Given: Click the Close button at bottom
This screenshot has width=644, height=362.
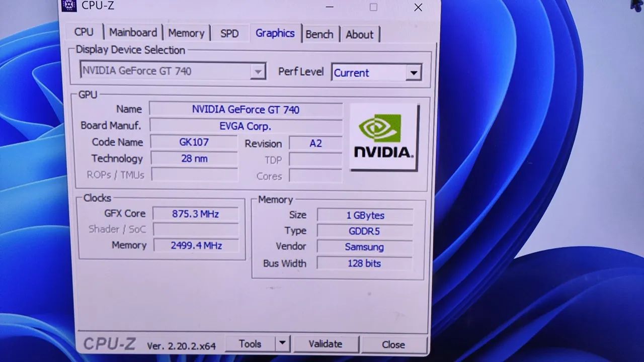Looking at the screenshot, I should [393, 345].
